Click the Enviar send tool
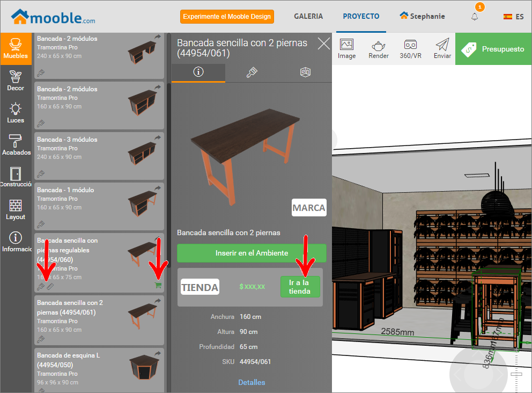The width and height of the screenshot is (532, 393). point(442,49)
